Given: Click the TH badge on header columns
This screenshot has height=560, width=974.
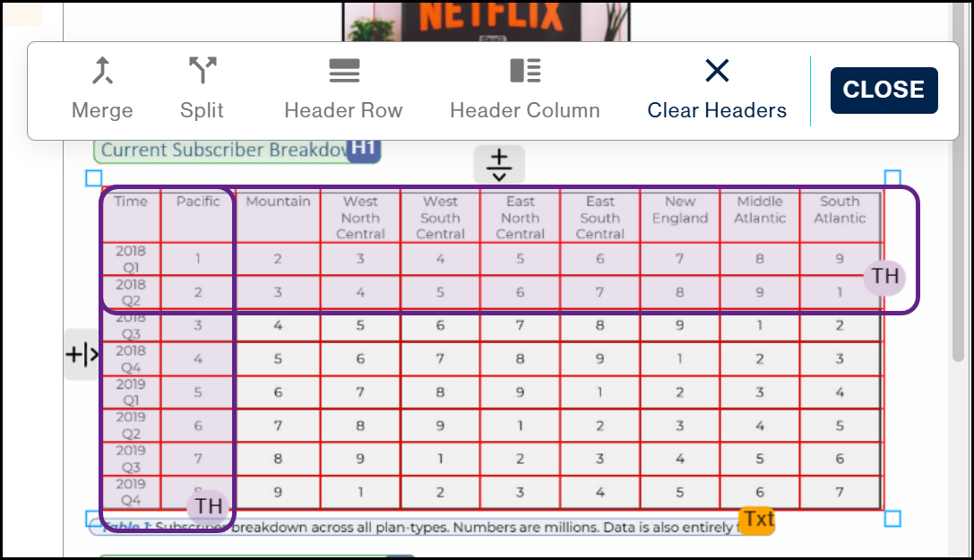Looking at the screenshot, I should [209, 506].
